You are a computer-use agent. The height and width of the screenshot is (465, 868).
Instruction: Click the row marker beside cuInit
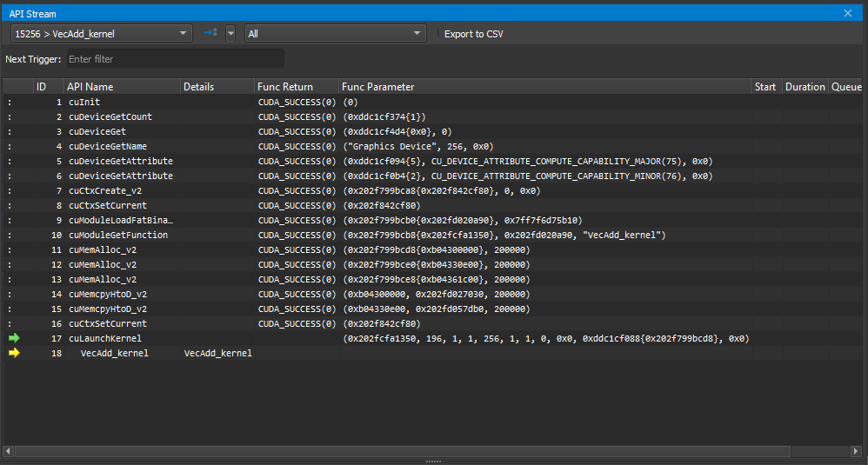click(x=10, y=102)
